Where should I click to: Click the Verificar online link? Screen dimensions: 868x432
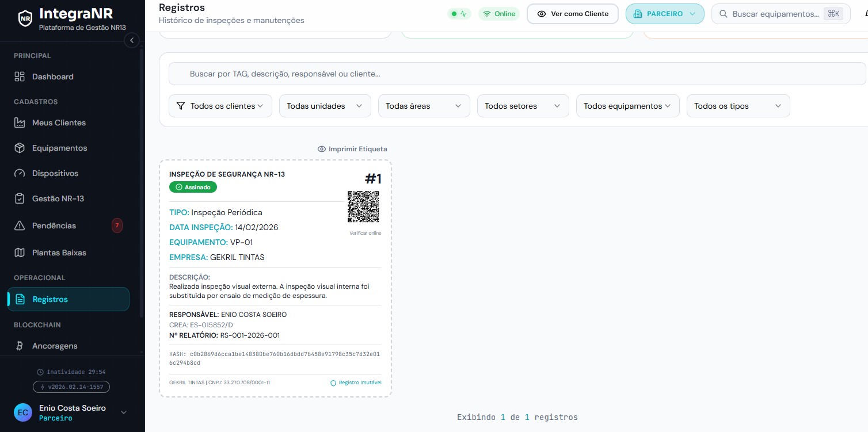point(366,233)
